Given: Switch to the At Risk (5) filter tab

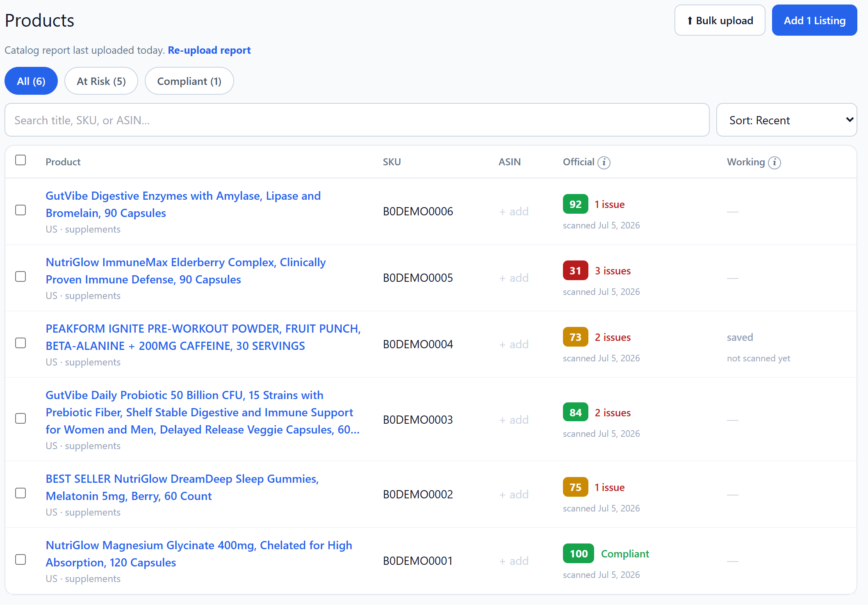Looking at the screenshot, I should pyautogui.click(x=101, y=81).
